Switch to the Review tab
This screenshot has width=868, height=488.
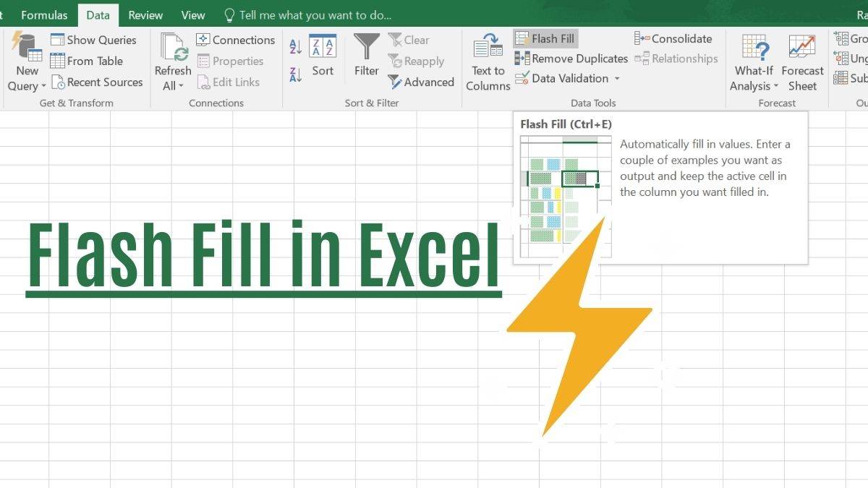click(x=145, y=14)
